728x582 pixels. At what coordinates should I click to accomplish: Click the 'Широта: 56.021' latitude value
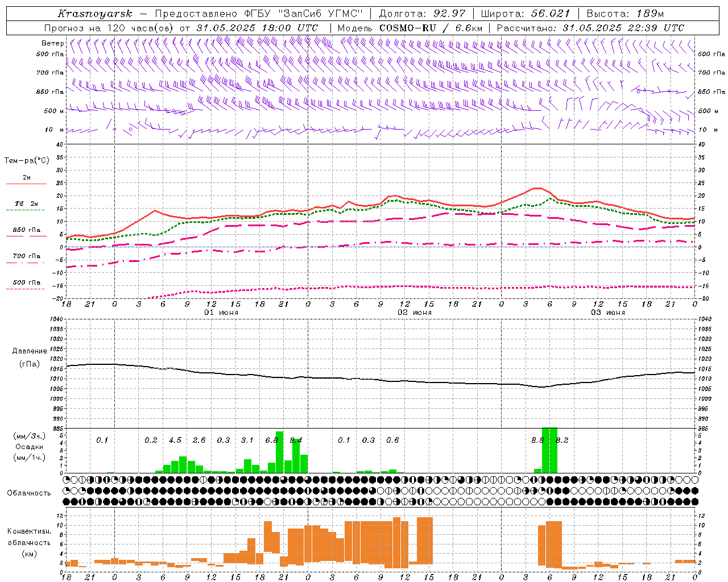click(525, 14)
